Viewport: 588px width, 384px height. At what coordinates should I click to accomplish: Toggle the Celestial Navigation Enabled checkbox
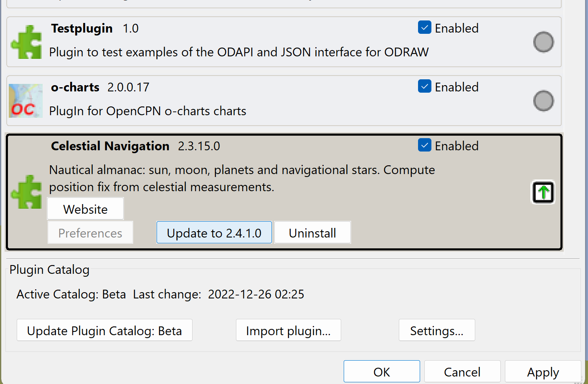[424, 145]
